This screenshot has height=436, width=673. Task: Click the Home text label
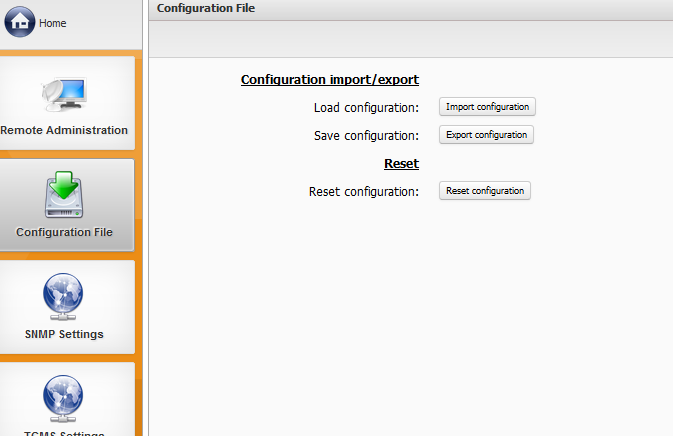tap(53, 23)
